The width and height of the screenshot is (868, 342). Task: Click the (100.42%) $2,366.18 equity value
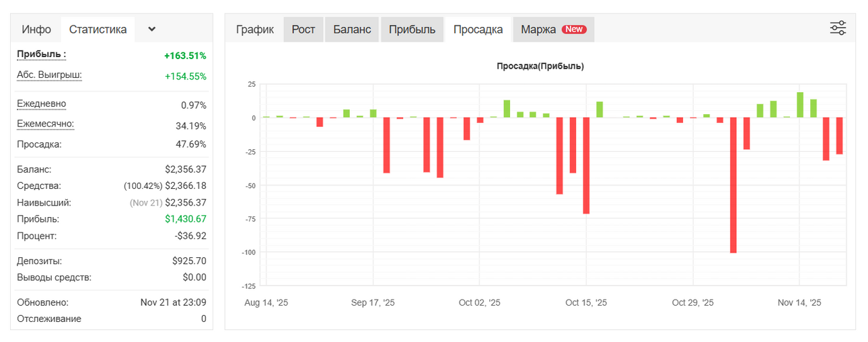pyautogui.click(x=165, y=185)
